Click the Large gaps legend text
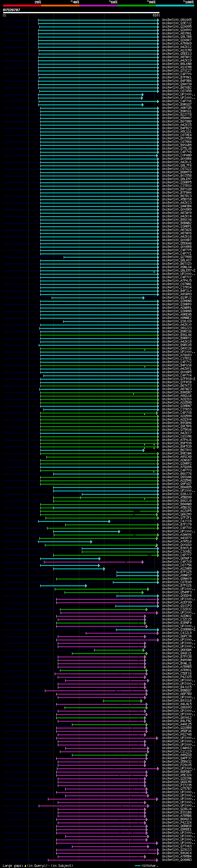The height and width of the screenshot is (868, 197). tap(13, 865)
